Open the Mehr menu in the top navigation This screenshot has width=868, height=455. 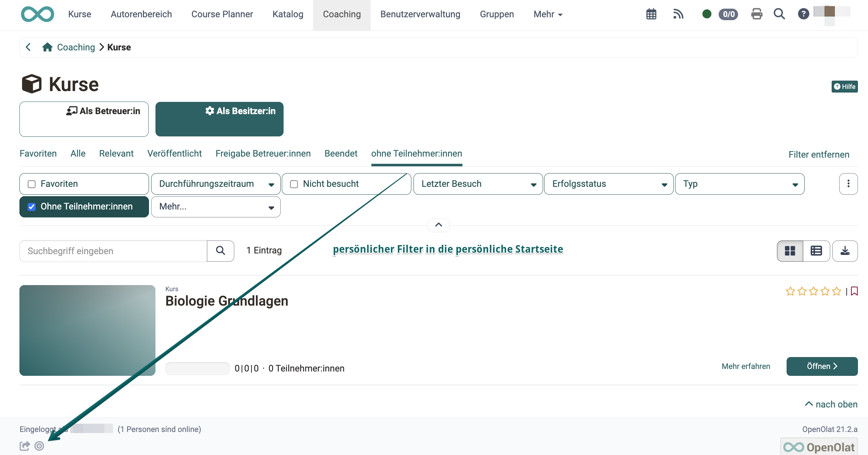tap(548, 14)
